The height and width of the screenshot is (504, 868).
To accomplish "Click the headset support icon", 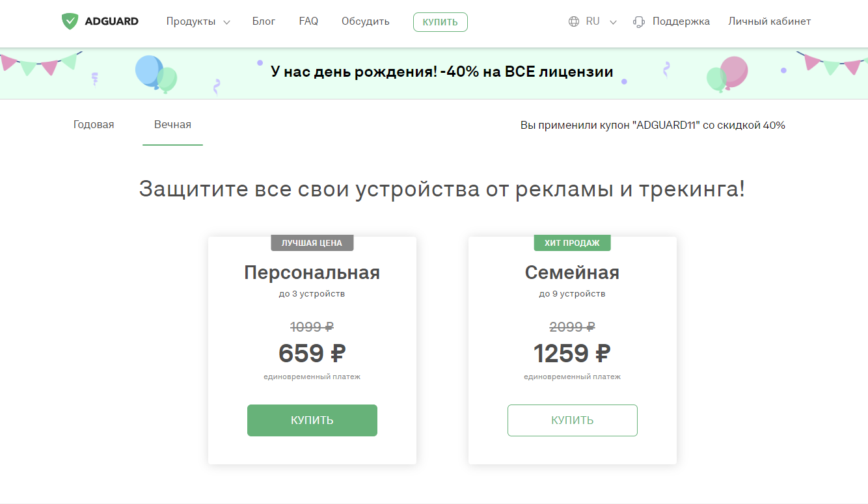I will point(639,21).
